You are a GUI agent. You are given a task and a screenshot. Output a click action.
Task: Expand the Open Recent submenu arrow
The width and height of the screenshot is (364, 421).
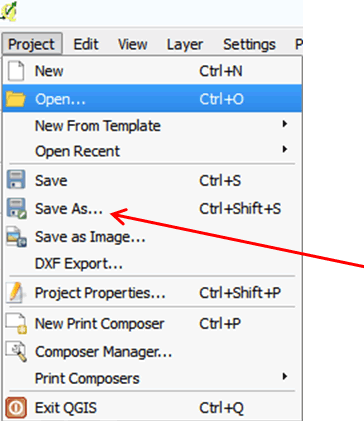(284, 149)
